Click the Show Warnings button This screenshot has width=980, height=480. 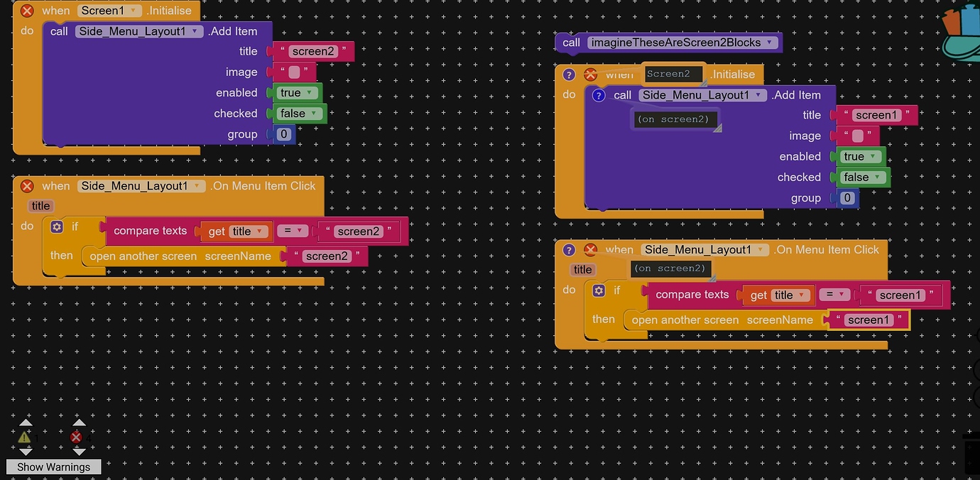pos(53,467)
